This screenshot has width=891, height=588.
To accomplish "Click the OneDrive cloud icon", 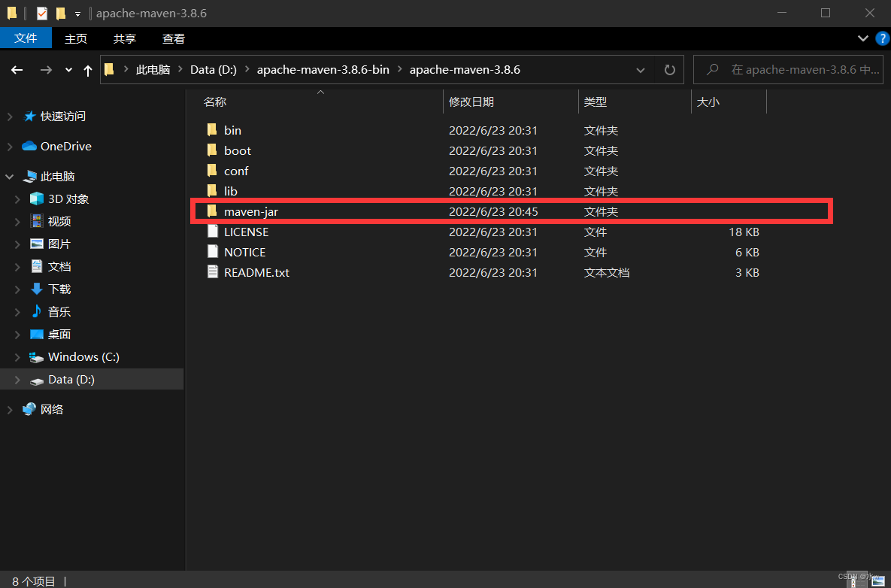I will click(x=29, y=146).
